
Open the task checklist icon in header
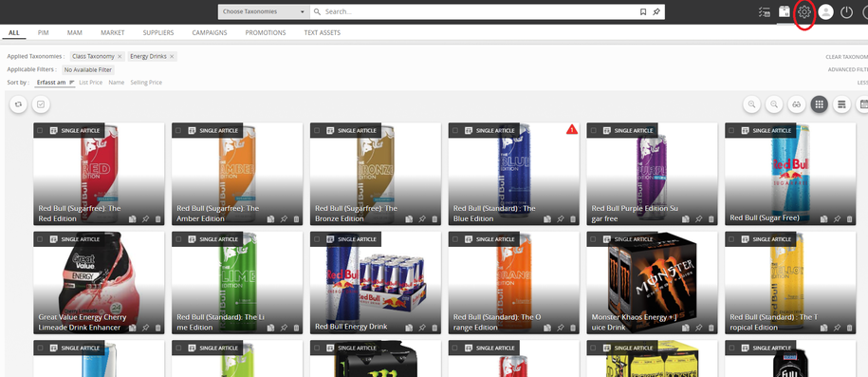pyautogui.click(x=764, y=11)
